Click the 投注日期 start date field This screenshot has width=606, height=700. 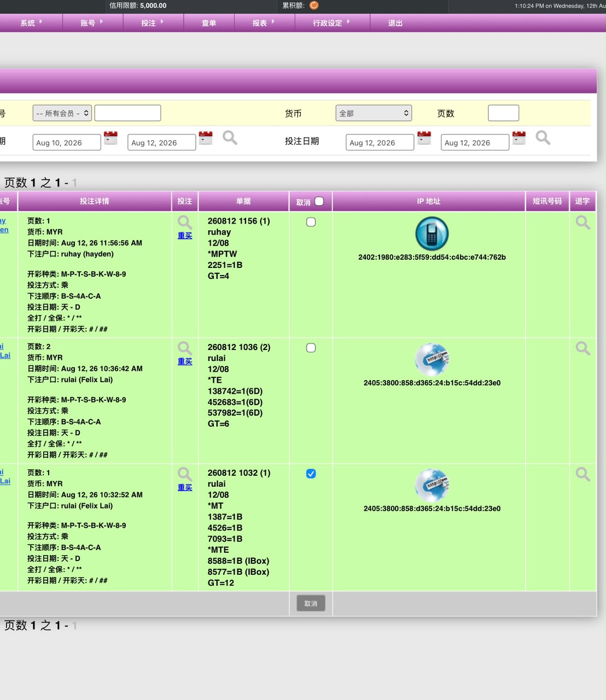380,142
